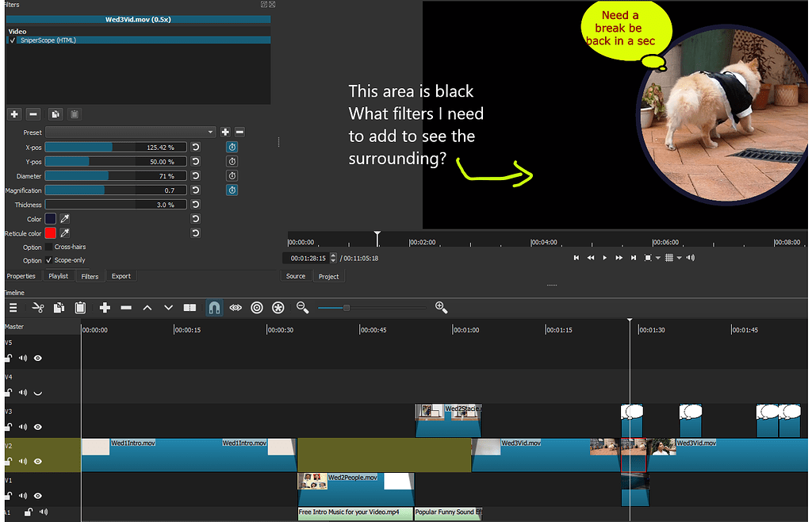This screenshot has width=812, height=522.
Task: Click the red Reticule color swatch
Action: 51,232
